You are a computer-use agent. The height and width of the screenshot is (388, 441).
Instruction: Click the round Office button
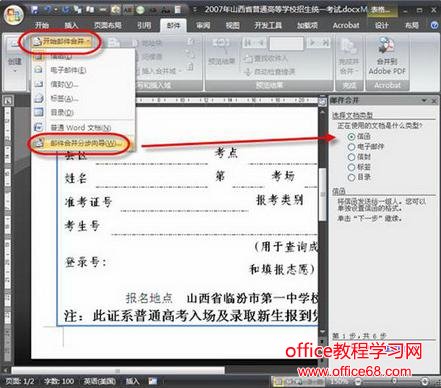click(x=13, y=14)
